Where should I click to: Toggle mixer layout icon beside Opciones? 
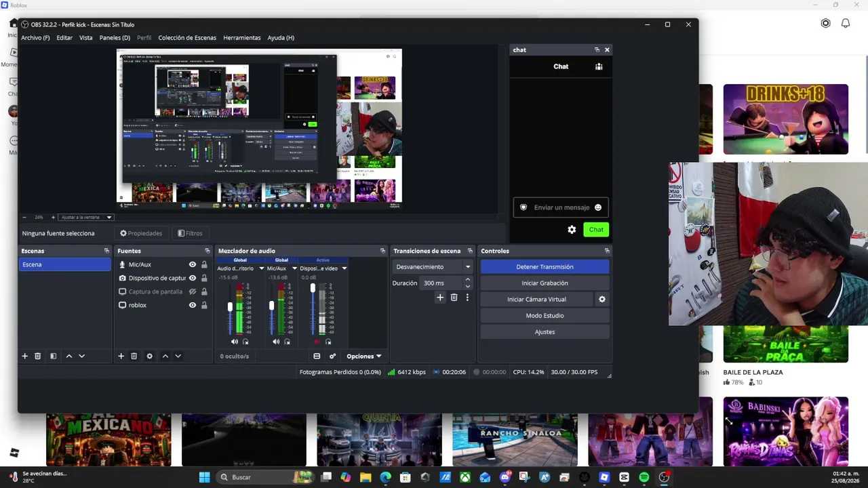(x=317, y=356)
